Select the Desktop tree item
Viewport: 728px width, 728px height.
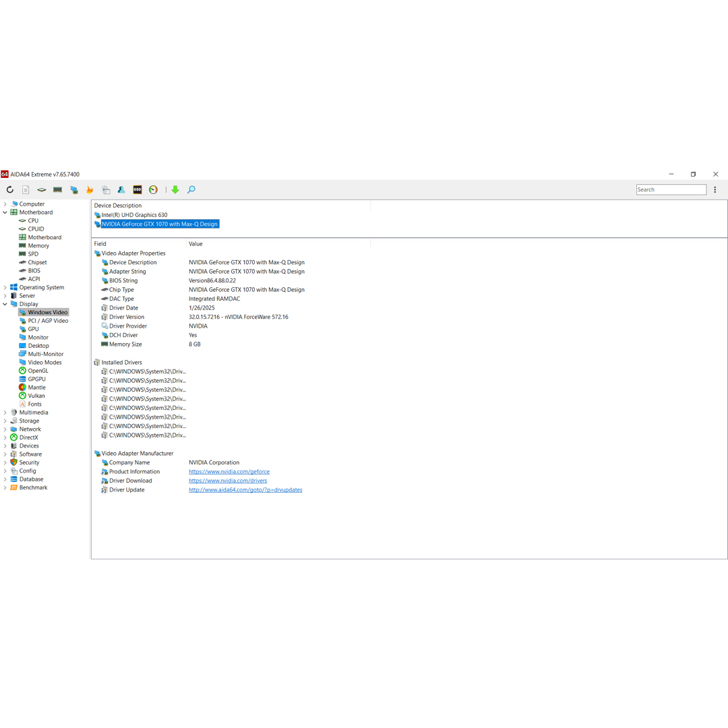tap(38, 346)
